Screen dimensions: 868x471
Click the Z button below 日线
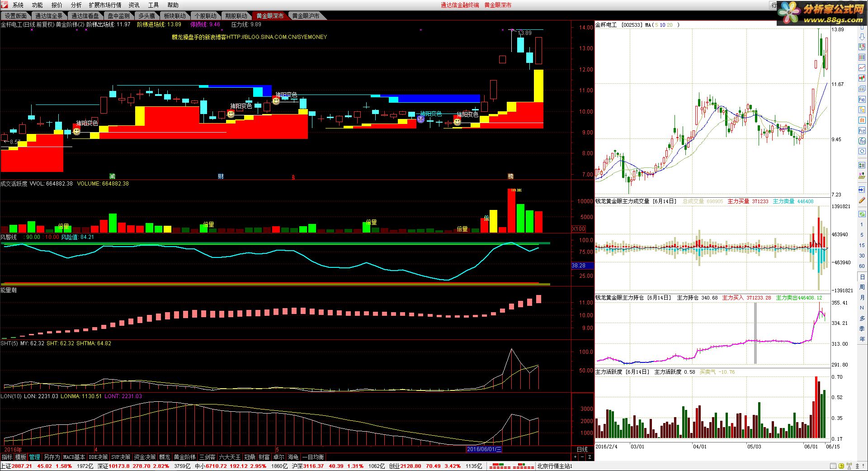[x=590, y=457]
